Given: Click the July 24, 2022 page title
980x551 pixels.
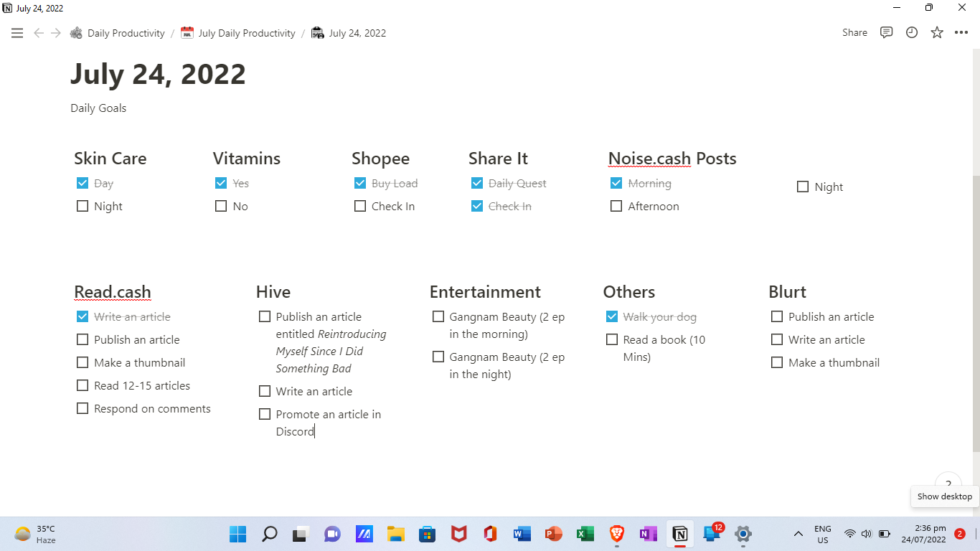Looking at the screenshot, I should (158, 74).
